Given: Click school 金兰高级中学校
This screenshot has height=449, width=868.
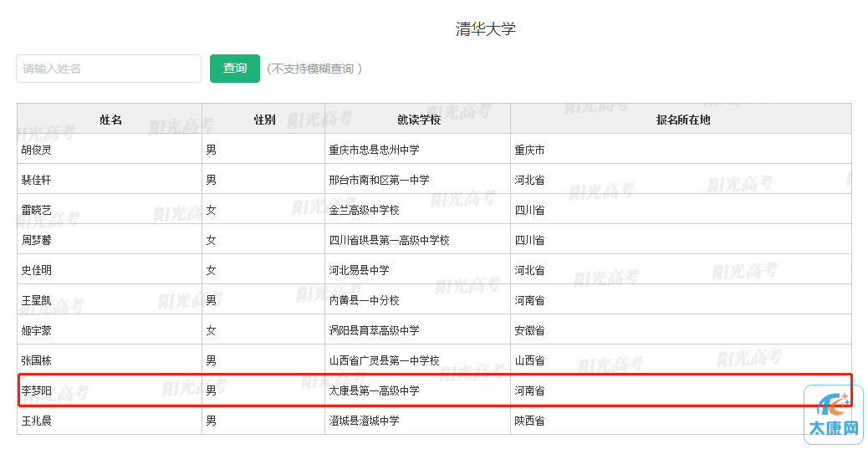Looking at the screenshot, I should [365, 211].
